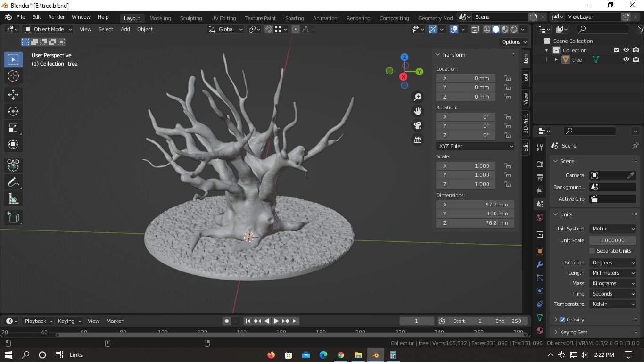Click the Unit Scale value field
This screenshot has height=362, width=644.
click(x=612, y=240)
